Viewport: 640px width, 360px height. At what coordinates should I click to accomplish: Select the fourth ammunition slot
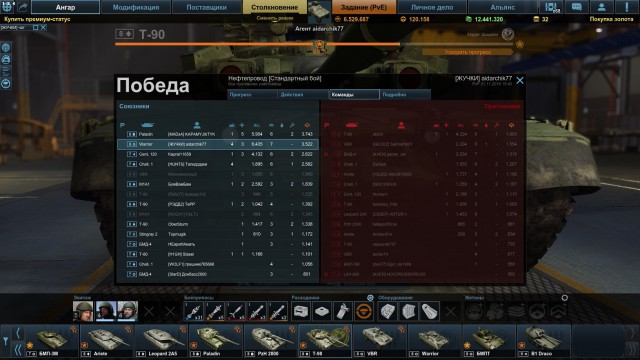(x=258, y=311)
